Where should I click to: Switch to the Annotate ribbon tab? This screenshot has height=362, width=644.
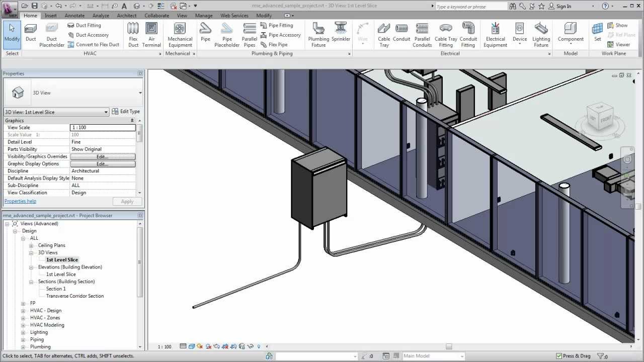tap(74, 16)
